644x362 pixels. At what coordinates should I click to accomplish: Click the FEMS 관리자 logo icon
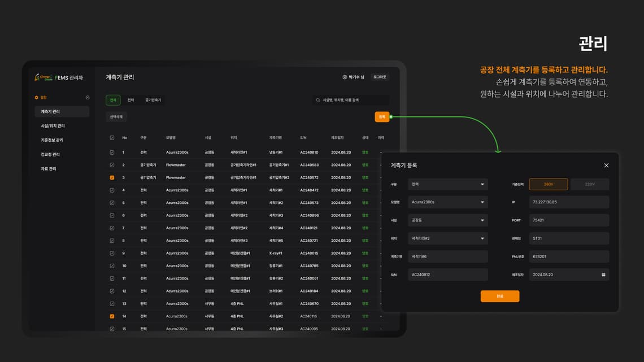(x=43, y=77)
